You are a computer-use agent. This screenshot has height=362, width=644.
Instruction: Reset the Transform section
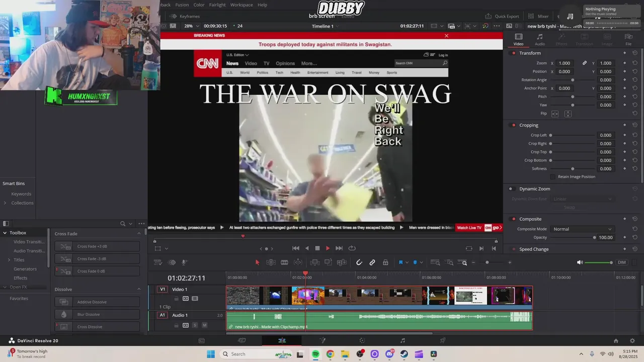[x=635, y=53]
